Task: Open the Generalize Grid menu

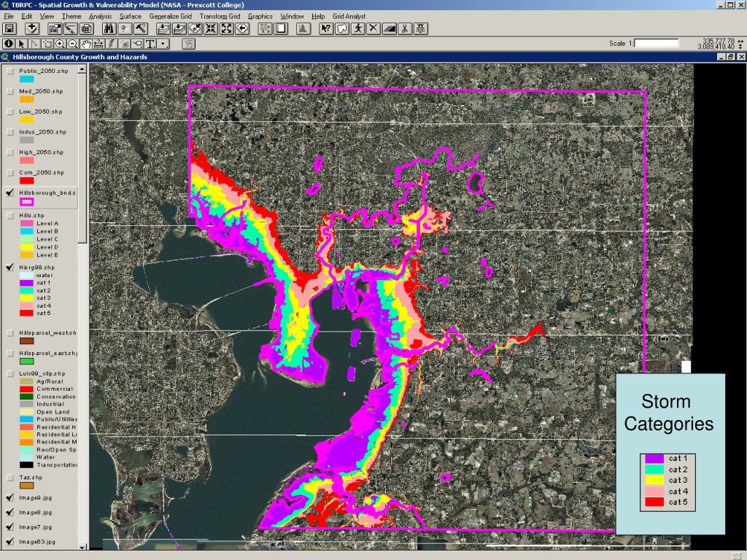Action: (171, 16)
